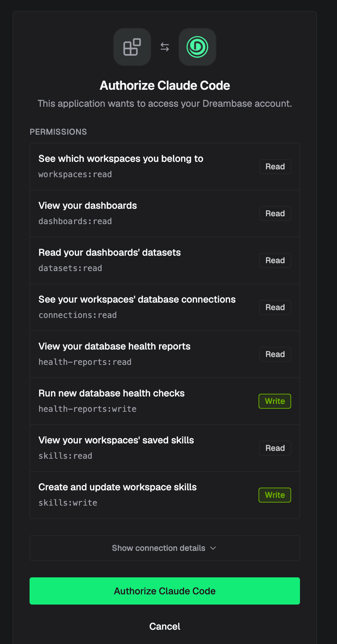337x644 pixels.
Task: Click the Write badge for skills:write
Action: pyautogui.click(x=275, y=495)
